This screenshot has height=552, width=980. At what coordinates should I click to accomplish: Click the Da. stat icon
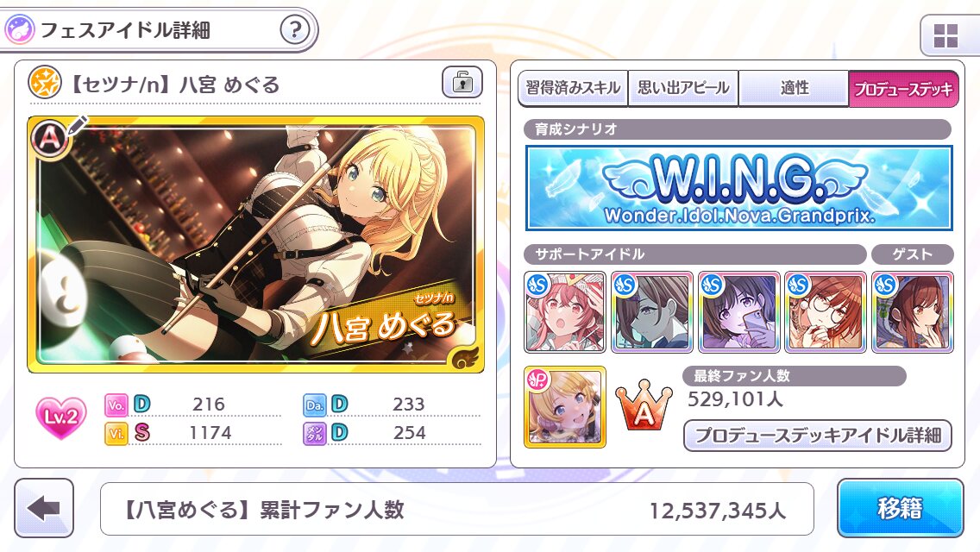click(x=314, y=405)
